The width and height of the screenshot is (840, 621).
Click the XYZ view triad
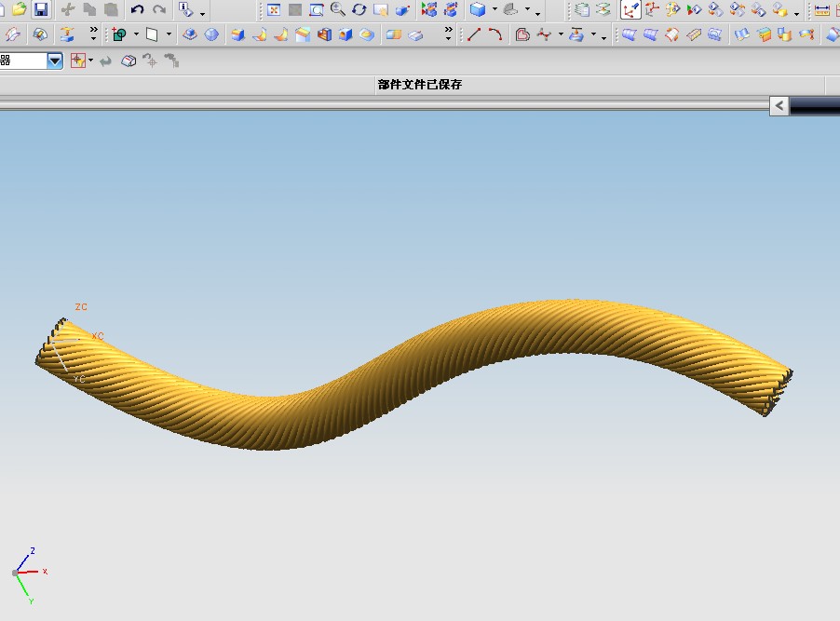tap(30, 576)
